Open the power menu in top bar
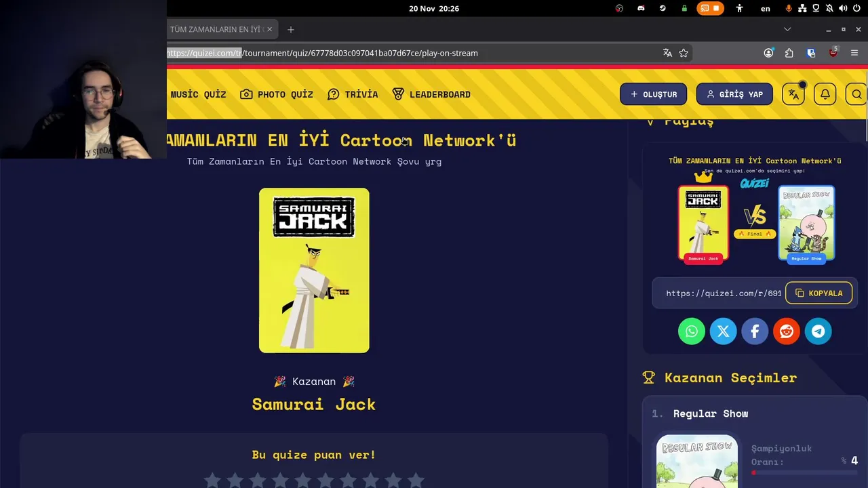Image resolution: width=868 pixels, height=488 pixels. [x=856, y=8]
